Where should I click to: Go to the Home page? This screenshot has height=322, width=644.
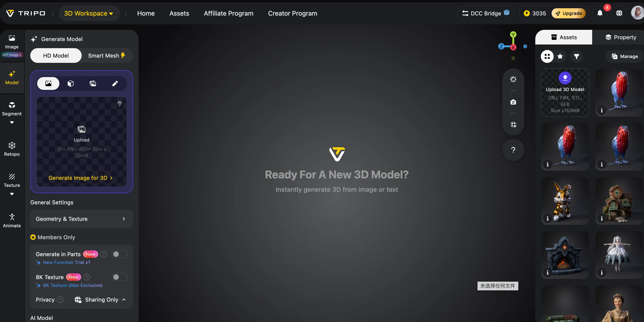click(146, 13)
